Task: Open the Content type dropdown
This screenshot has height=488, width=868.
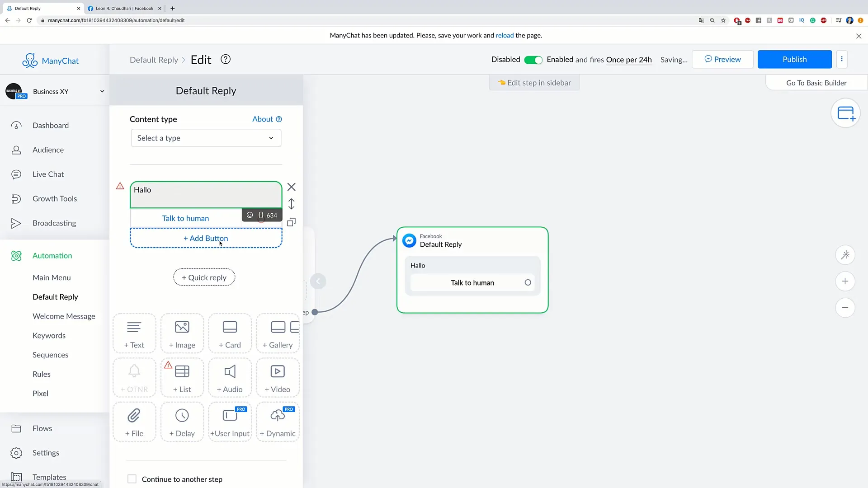Action: tap(206, 138)
